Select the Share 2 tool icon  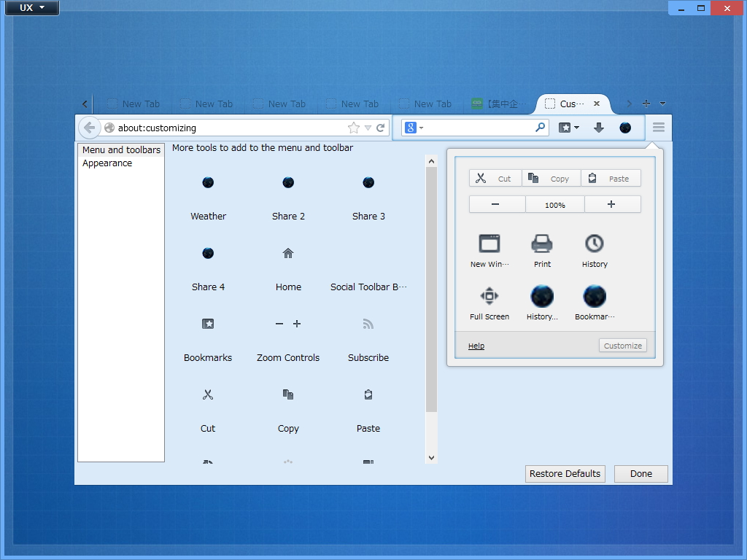[288, 182]
